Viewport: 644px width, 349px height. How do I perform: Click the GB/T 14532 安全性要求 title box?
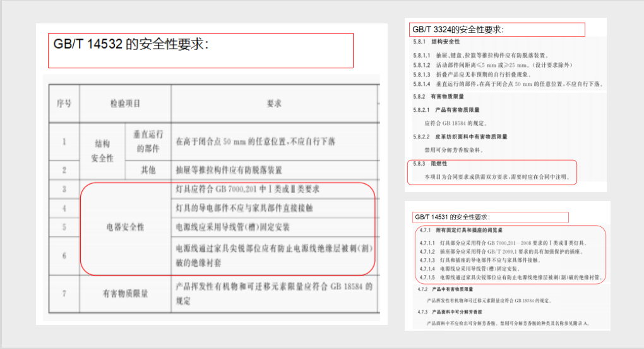pyautogui.click(x=200, y=50)
